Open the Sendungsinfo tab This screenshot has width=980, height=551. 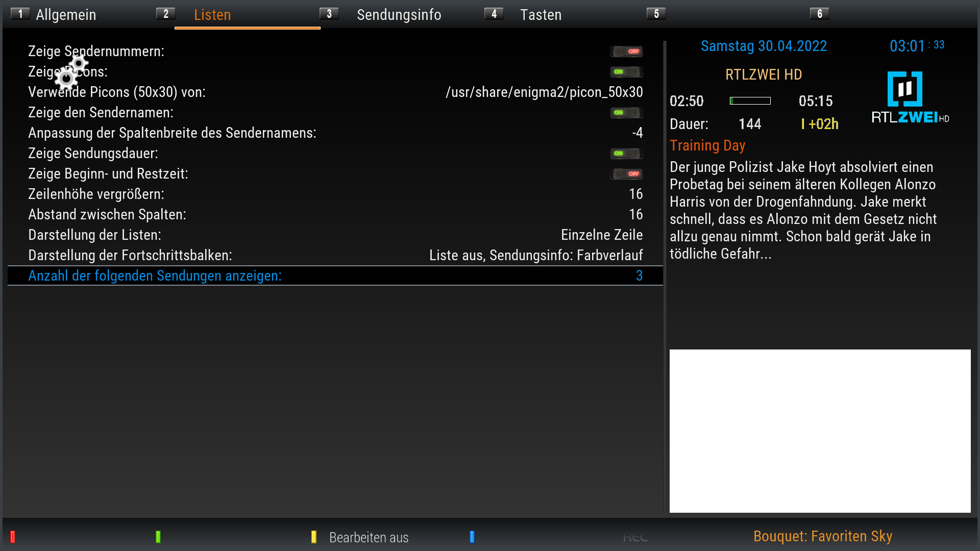[x=399, y=15]
